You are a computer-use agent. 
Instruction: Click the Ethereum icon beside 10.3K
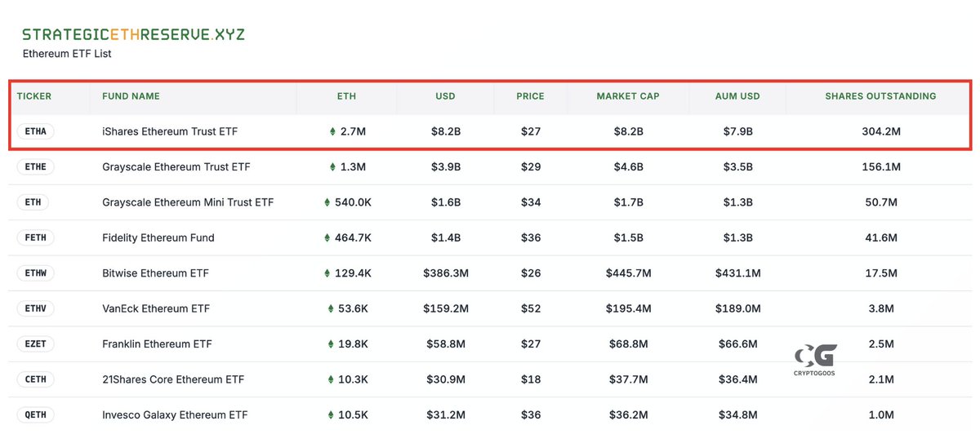tap(331, 379)
